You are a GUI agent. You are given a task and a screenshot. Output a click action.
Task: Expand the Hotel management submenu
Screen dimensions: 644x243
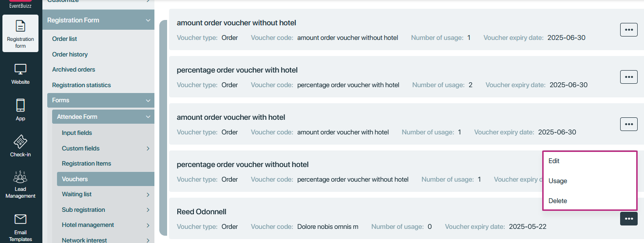tap(148, 225)
